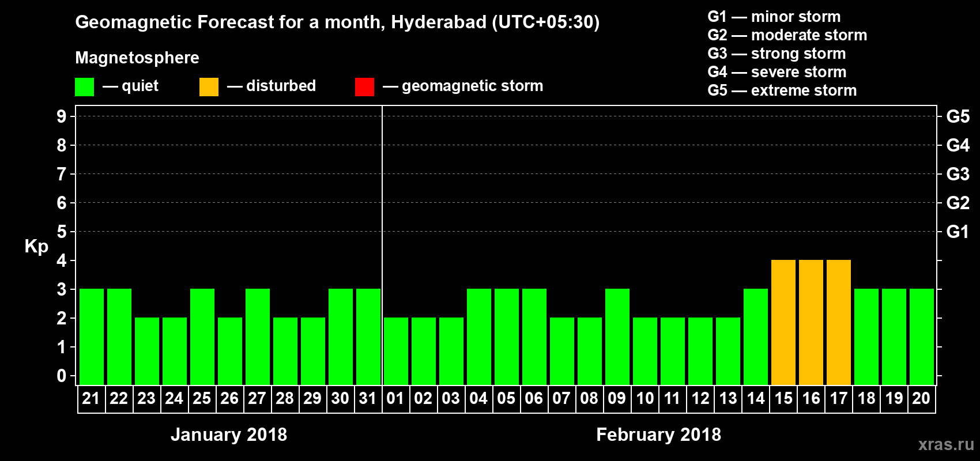Click the Kp value 0 axis label
The image size is (980, 461).
pos(62,376)
